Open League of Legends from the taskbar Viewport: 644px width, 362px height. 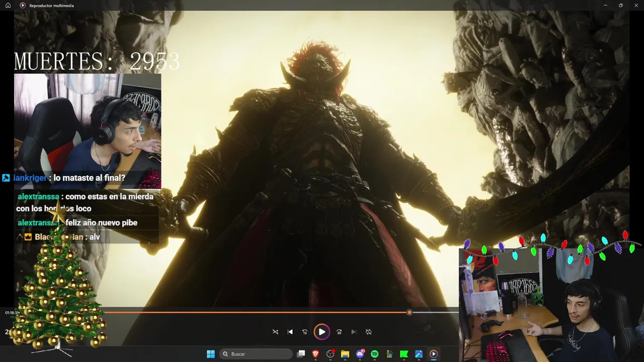coord(389,354)
